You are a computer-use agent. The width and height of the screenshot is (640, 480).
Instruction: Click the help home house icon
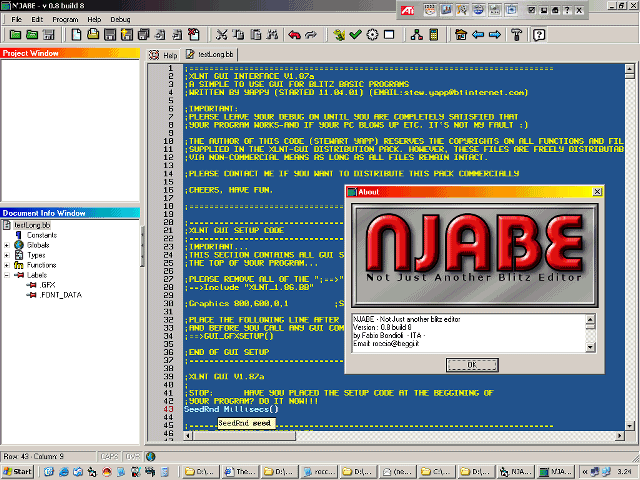point(461,35)
